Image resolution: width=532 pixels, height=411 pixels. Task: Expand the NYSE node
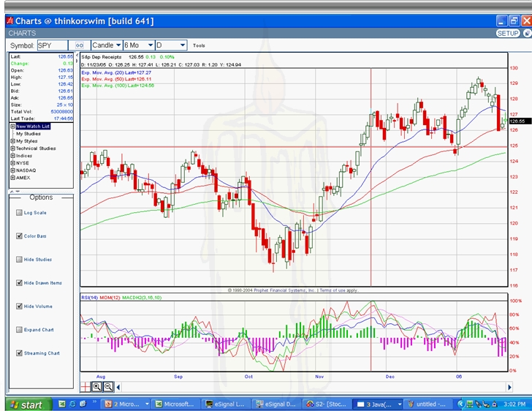[13, 163]
